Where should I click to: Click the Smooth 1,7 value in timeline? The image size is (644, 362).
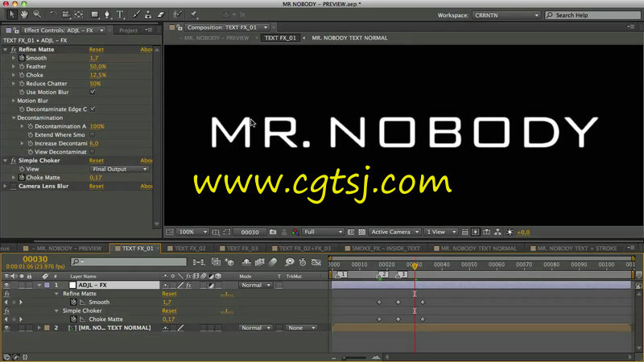tap(167, 302)
